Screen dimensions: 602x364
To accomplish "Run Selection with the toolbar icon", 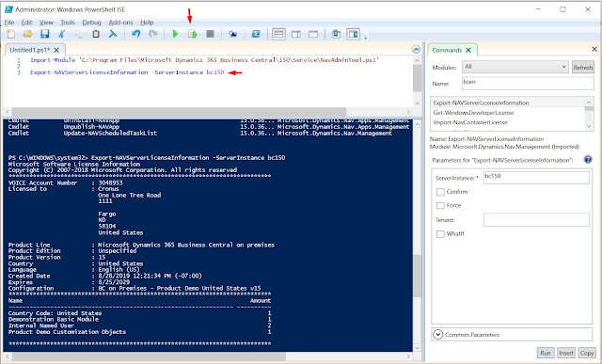I will pos(192,34).
